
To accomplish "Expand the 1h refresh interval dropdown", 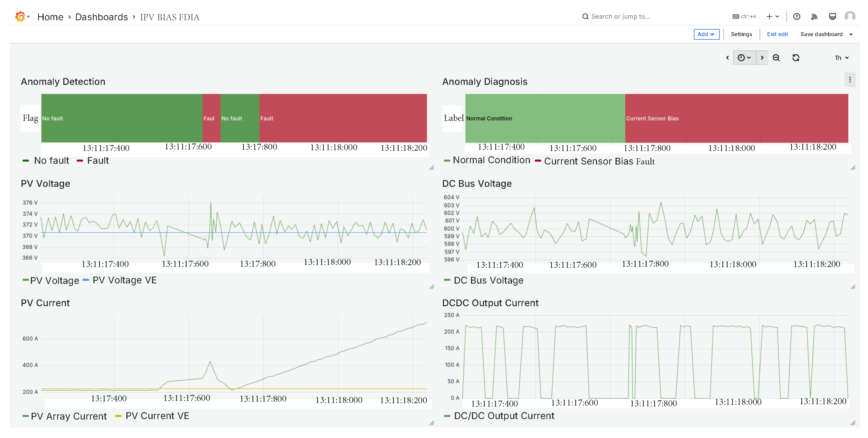I will tap(841, 58).
